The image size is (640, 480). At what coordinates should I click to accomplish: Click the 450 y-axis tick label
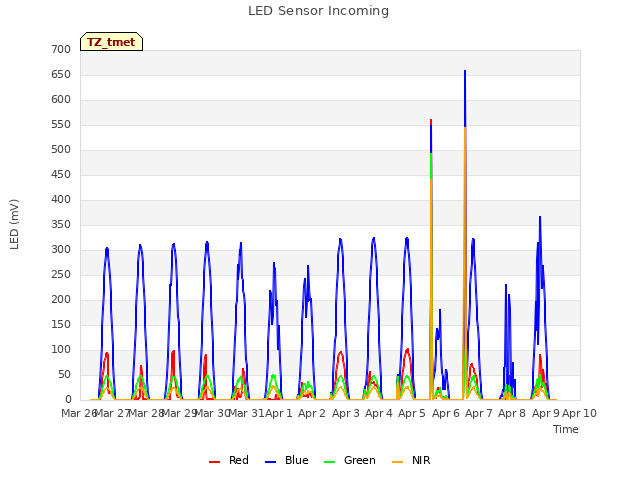tap(61, 175)
